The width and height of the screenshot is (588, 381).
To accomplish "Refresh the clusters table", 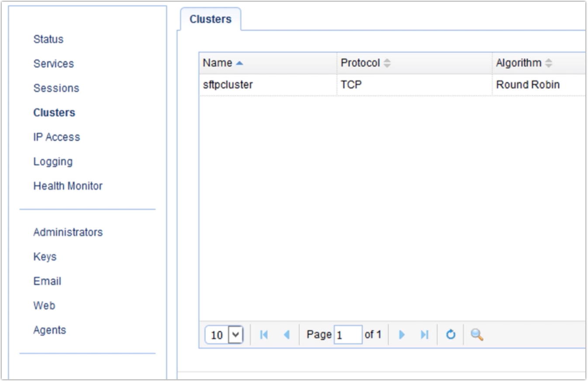I will pos(451,335).
